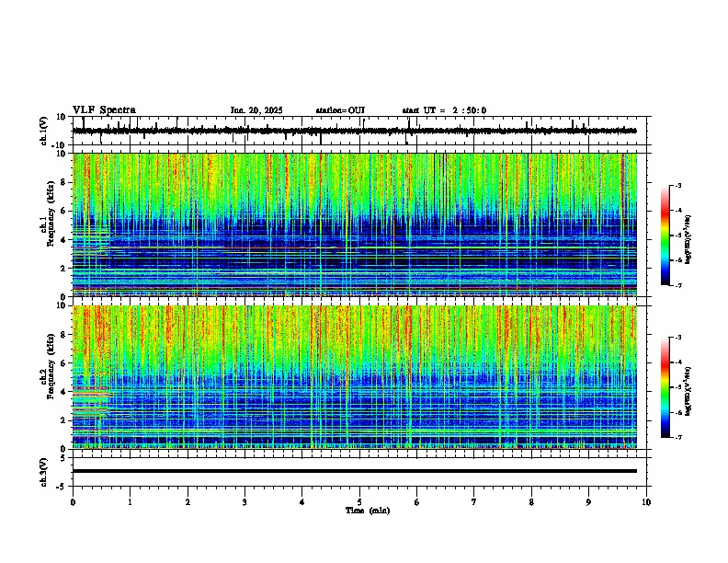Click time axis tick label "2"

point(188,502)
